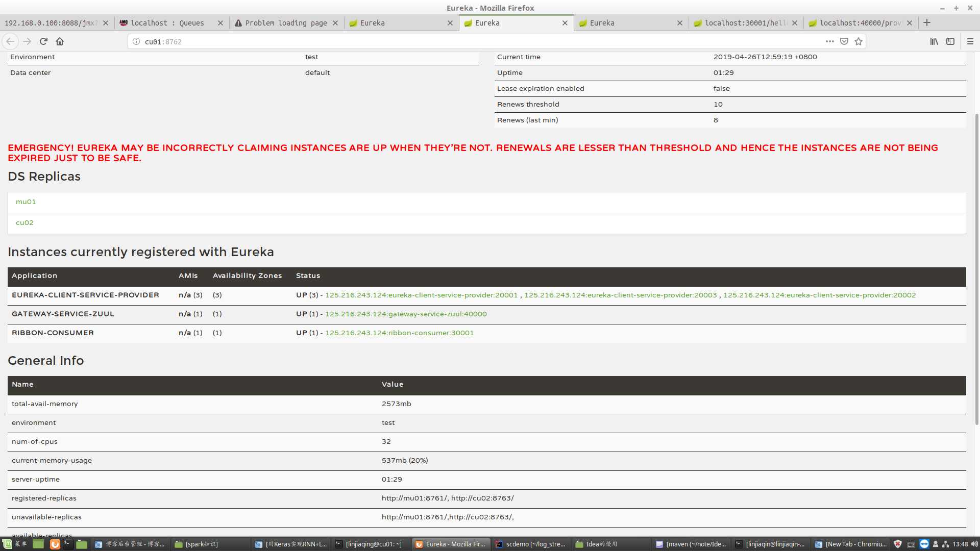Switch to the Problem loading page tab
980x551 pixels.
pyautogui.click(x=286, y=23)
